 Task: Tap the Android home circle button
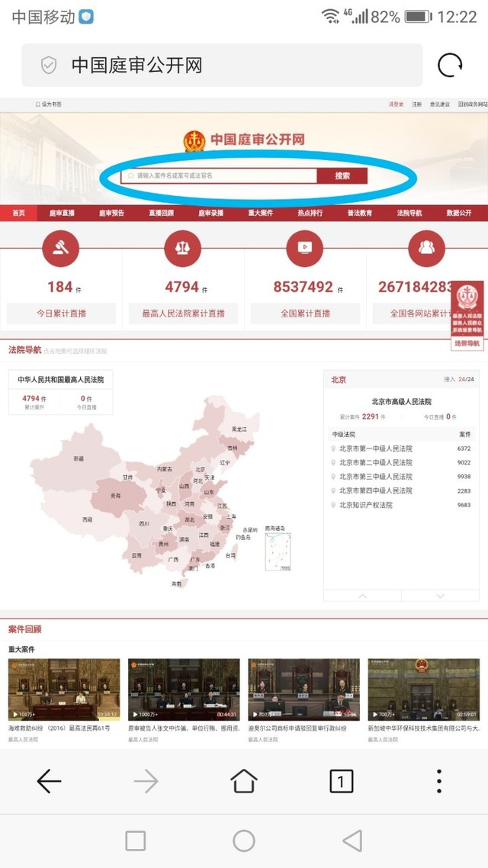[243, 841]
